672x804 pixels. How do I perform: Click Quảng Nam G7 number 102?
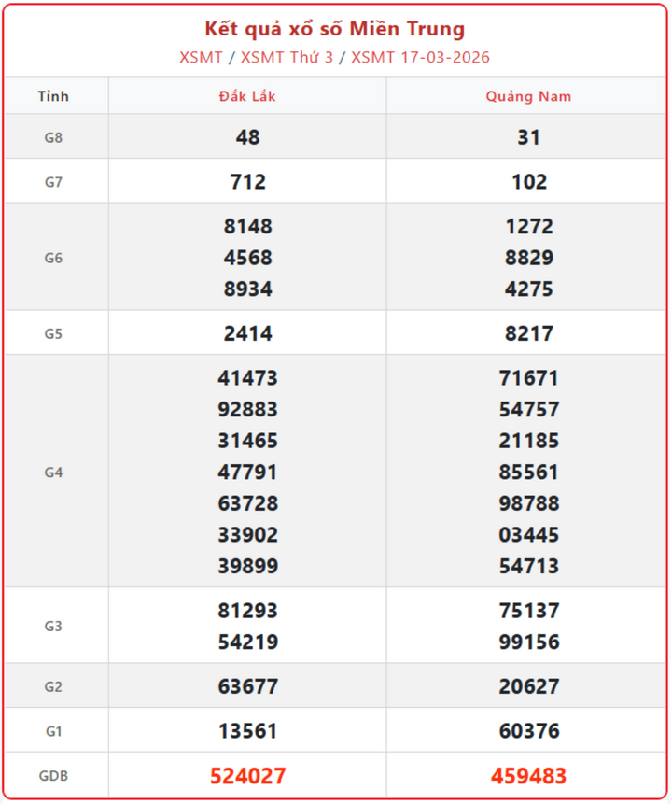click(x=528, y=182)
